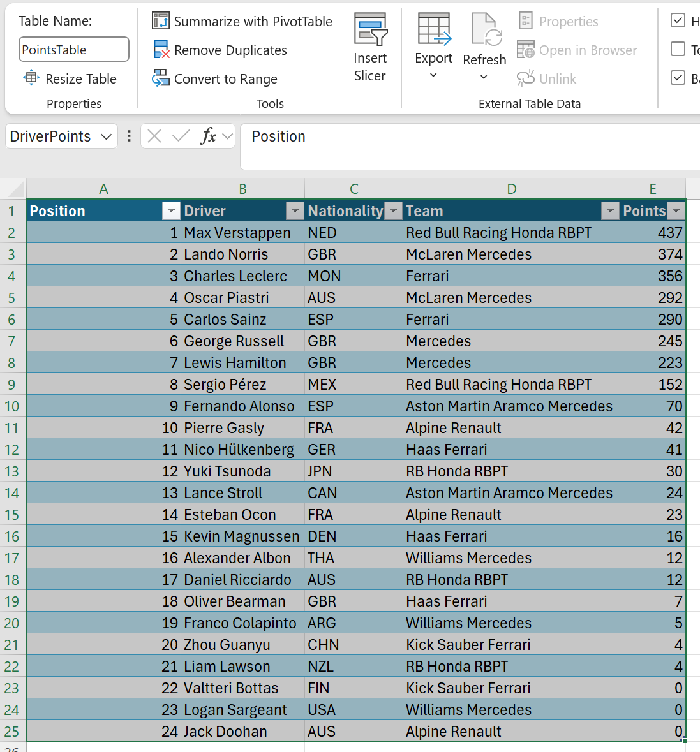The image size is (700, 752).
Task: Enable the unchecked table style option
Action: tap(678, 49)
